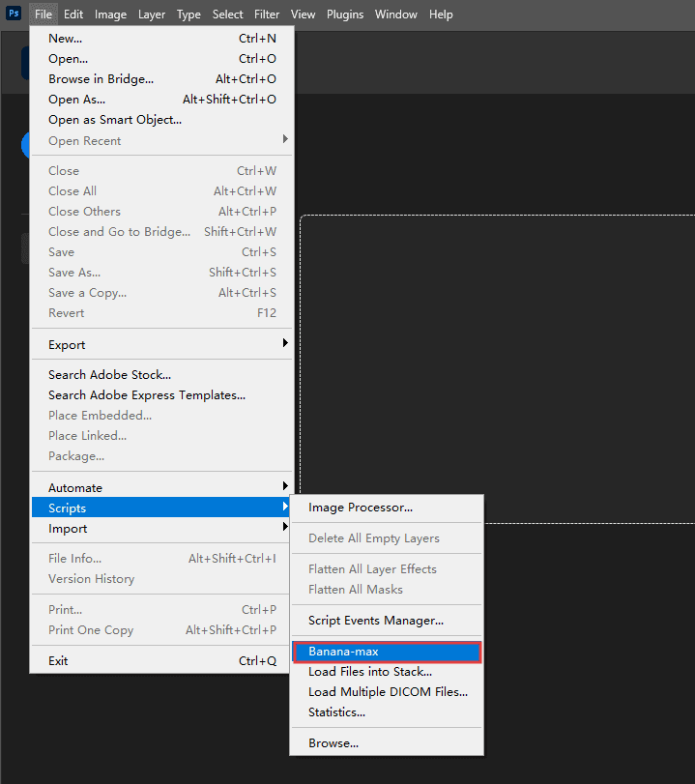Click the Place Embedded... entry

coord(161,416)
